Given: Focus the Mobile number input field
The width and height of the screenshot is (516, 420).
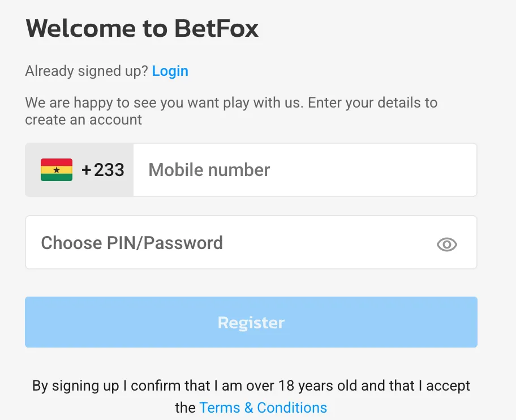Looking at the screenshot, I should (x=306, y=170).
